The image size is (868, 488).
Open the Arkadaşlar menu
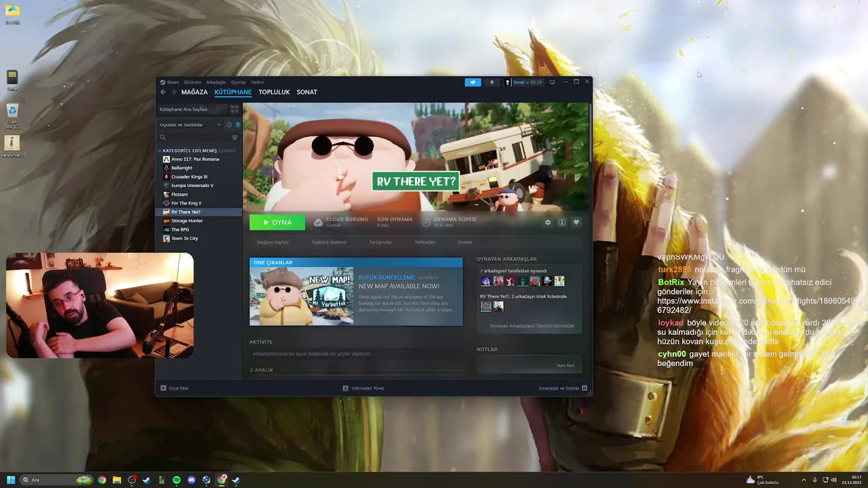[x=216, y=82]
